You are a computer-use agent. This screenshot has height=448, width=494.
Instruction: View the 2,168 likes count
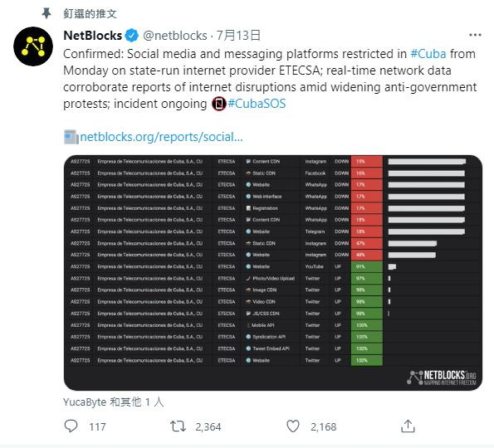pos(324,427)
